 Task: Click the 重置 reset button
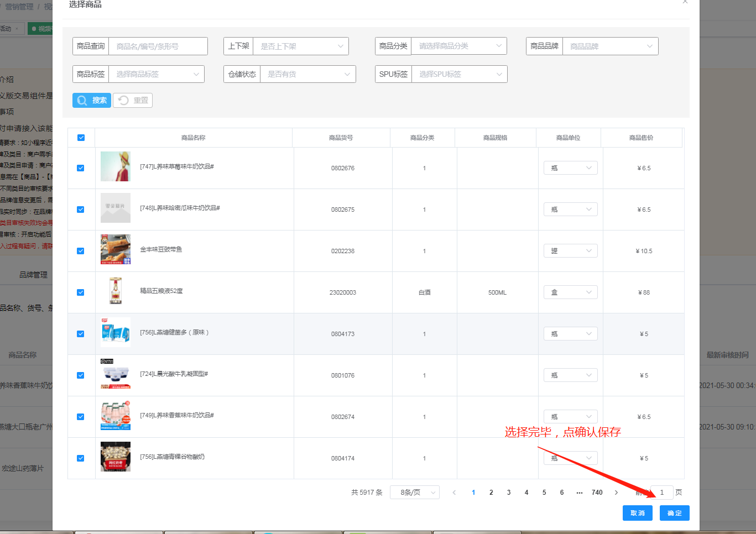point(133,100)
